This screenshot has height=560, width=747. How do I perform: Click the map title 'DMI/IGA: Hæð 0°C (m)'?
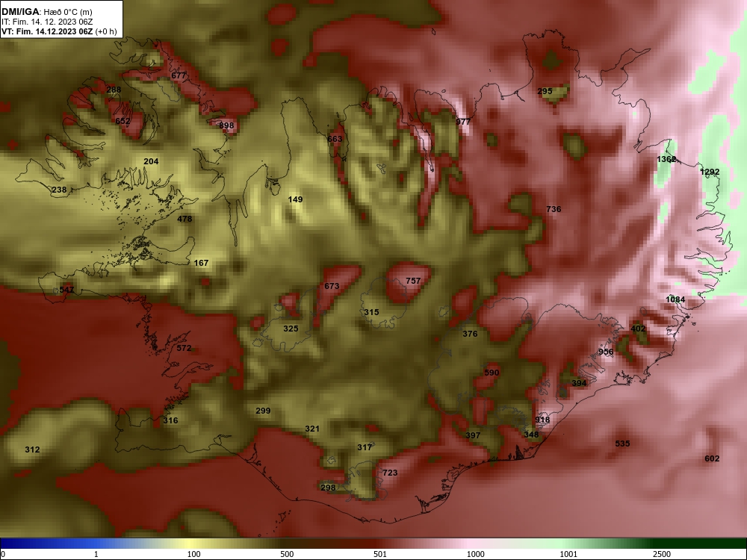[x=46, y=12]
